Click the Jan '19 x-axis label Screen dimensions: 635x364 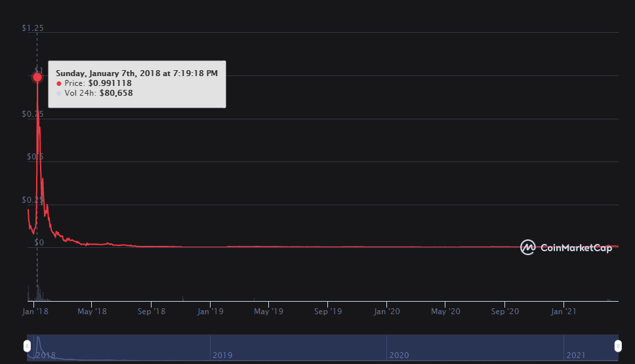pyautogui.click(x=211, y=312)
